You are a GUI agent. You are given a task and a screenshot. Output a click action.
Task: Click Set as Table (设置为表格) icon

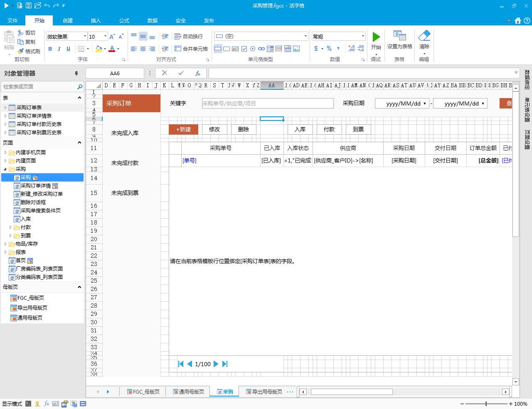(399, 36)
